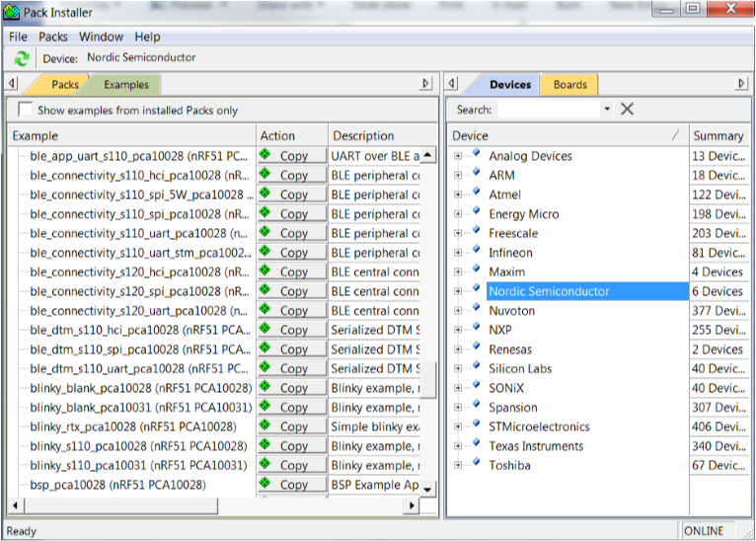Image resolution: width=756 pixels, height=541 pixels.
Task: Expand the NXP vendor node
Action: click(458, 330)
